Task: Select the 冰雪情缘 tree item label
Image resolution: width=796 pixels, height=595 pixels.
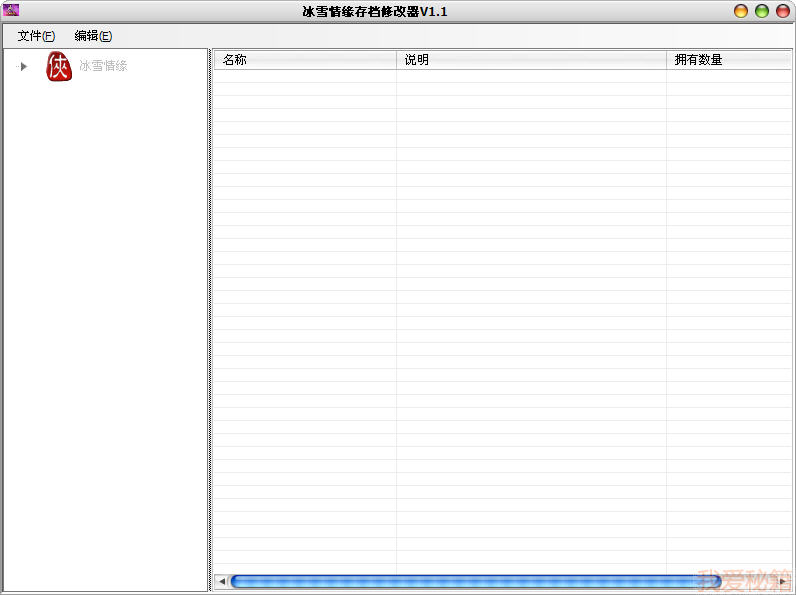Action: 103,67
